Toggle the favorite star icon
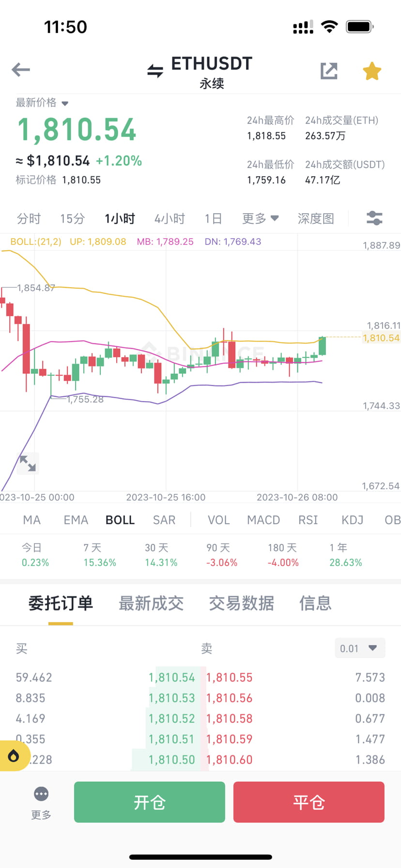This screenshot has width=401, height=868. click(372, 71)
